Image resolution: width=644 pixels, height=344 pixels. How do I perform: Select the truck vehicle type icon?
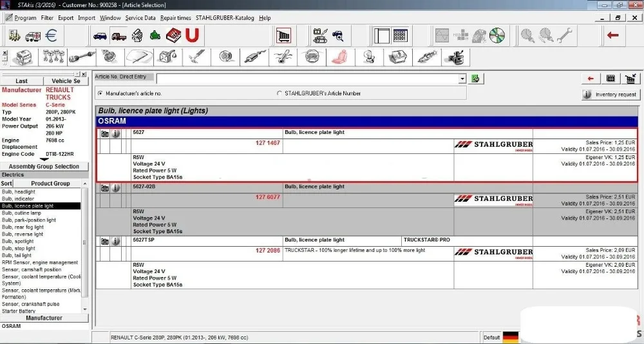coord(118,36)
